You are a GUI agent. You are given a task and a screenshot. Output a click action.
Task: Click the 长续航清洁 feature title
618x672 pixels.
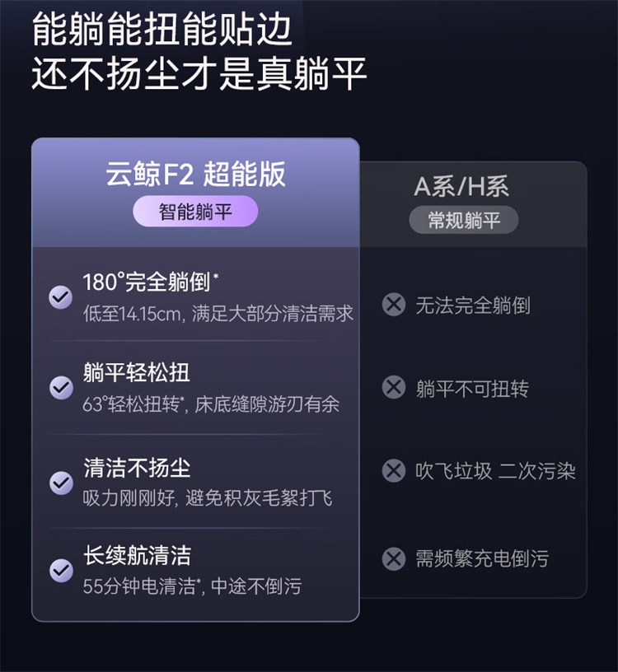click(137, 555)
